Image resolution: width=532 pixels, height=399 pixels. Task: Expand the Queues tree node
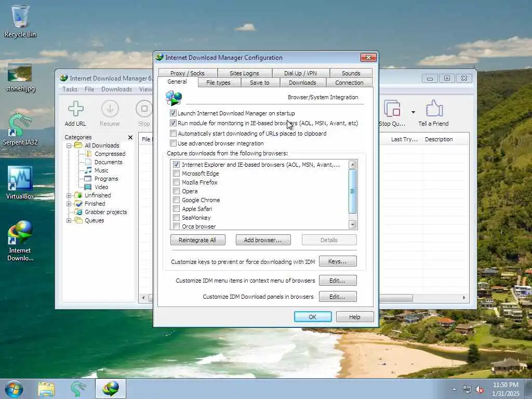[69, 220]
